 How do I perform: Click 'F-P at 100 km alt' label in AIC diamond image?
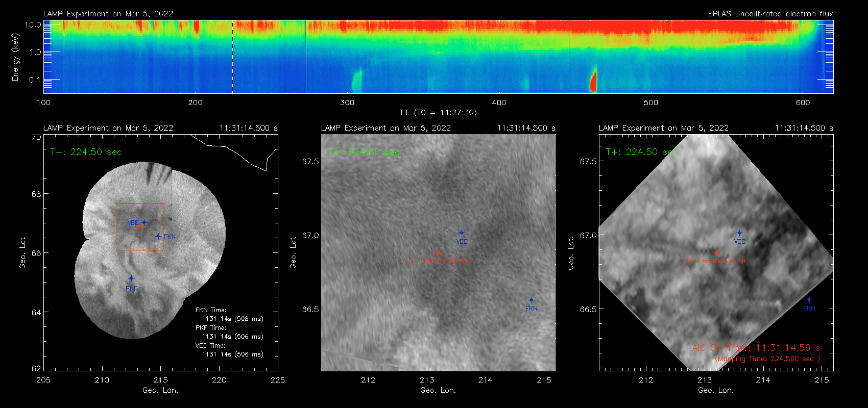716,261
